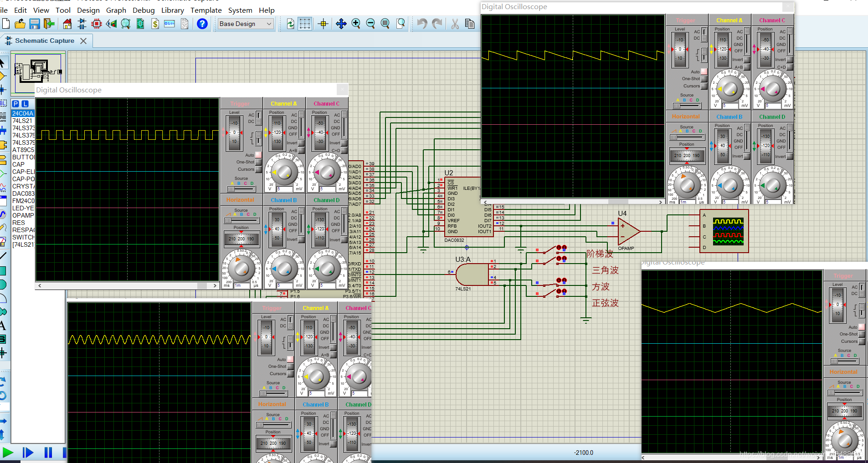868x463 pixels.
Task: Adjust Horizontal timebase knob on square-wave oscilloscope
Action: click(241, 268)
